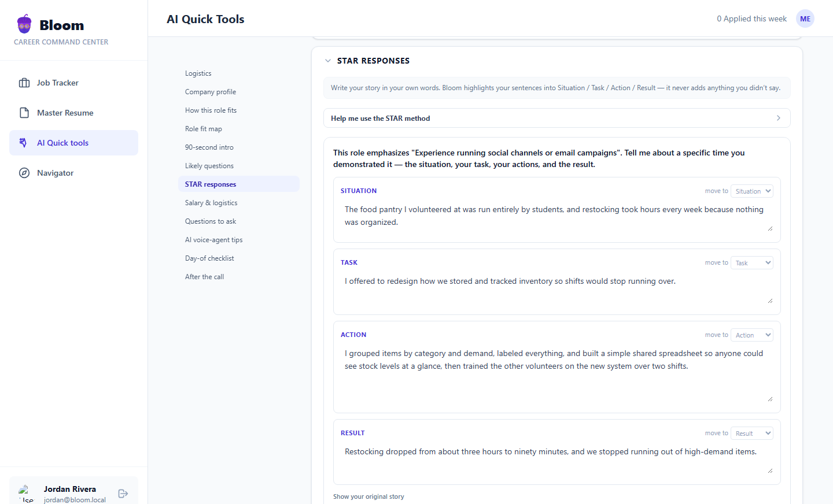The width and height of the screenshot is (833, 504).
Task: Click the 'ACTION' field label
Action: tap(353, 335)
